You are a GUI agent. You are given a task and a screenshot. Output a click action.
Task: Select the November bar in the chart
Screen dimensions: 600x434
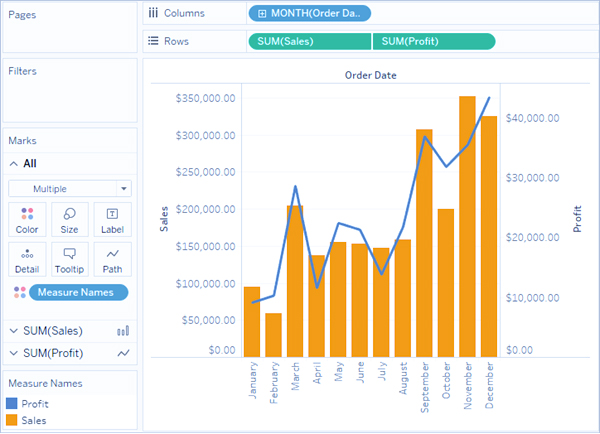pos(467,227)
